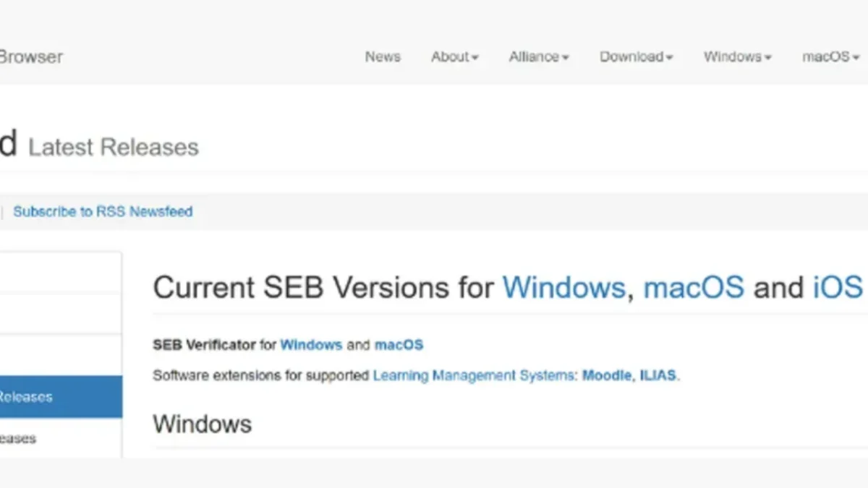Click the 'Latest Releases' page subtitle
This screenshot has width=868, height=488.
(114, 147)
